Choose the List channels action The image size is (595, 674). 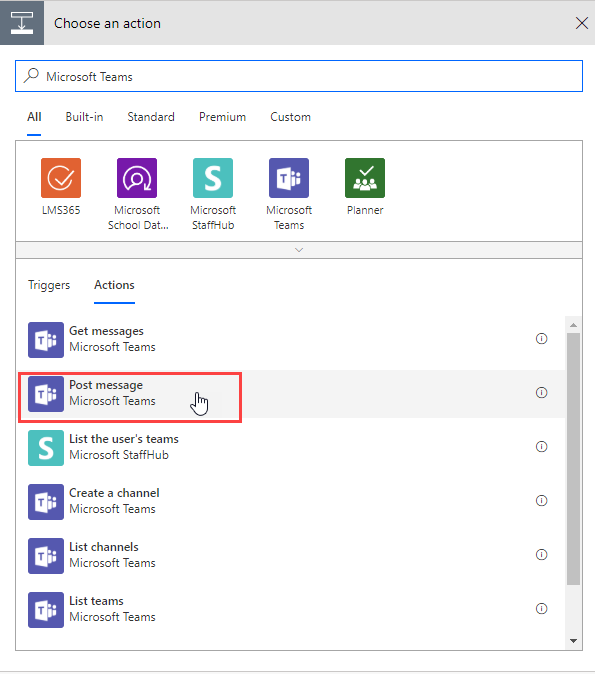[291, 555]
